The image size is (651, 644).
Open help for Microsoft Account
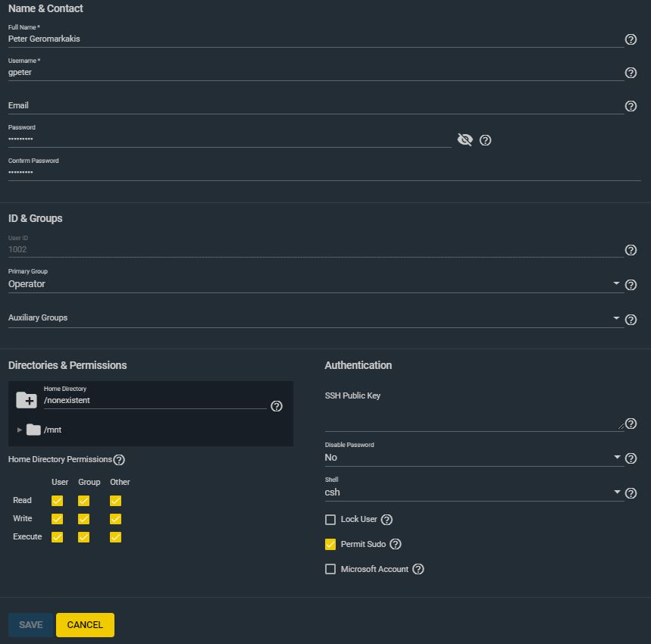point(418,569)
